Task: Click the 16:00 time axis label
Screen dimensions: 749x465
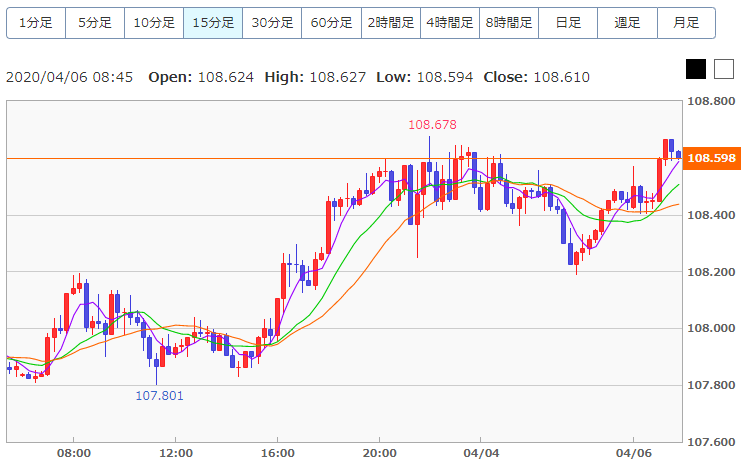Action: coord(278,453)
